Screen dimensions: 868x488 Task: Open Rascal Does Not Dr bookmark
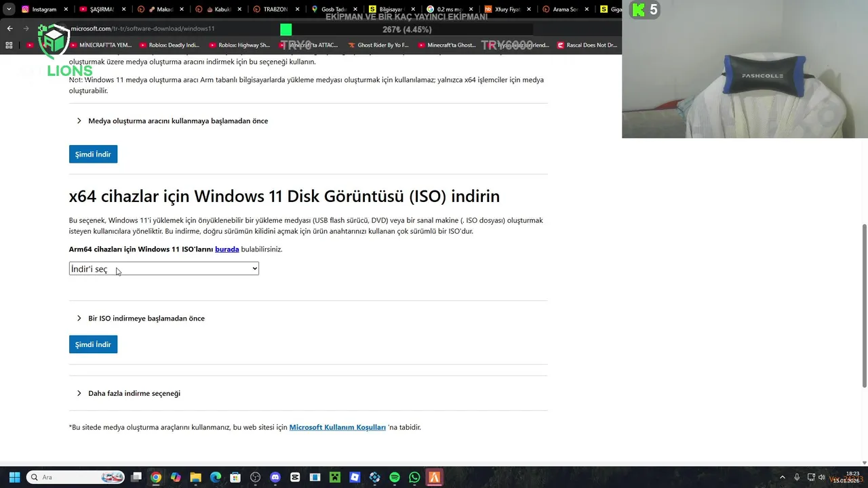[x=587, y=45]
